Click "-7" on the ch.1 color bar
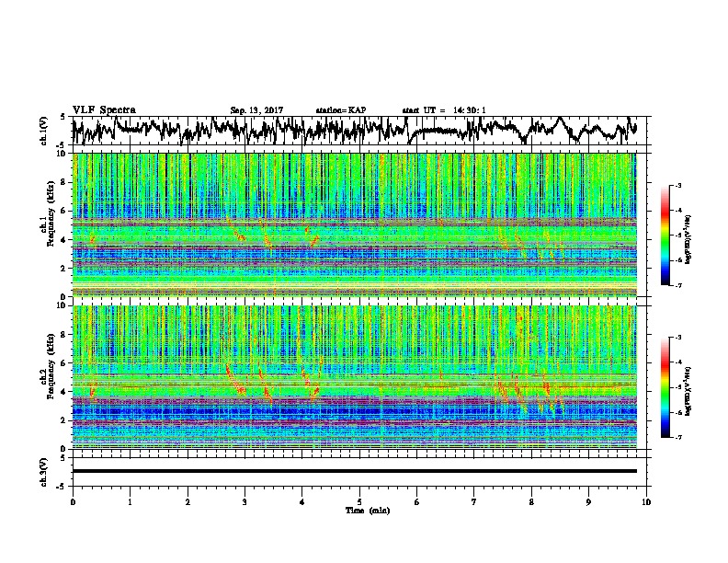Screen dimensions: 728x563 click(677, 285)
